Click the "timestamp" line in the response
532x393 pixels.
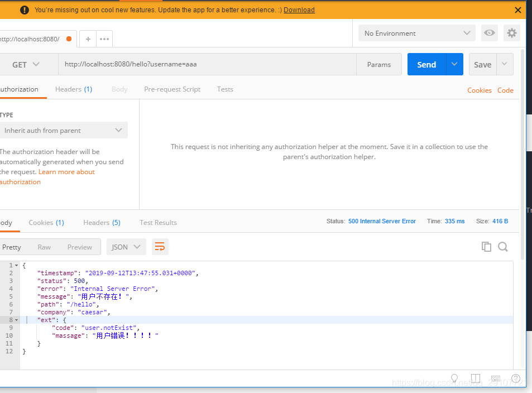[x=118, y=273]
